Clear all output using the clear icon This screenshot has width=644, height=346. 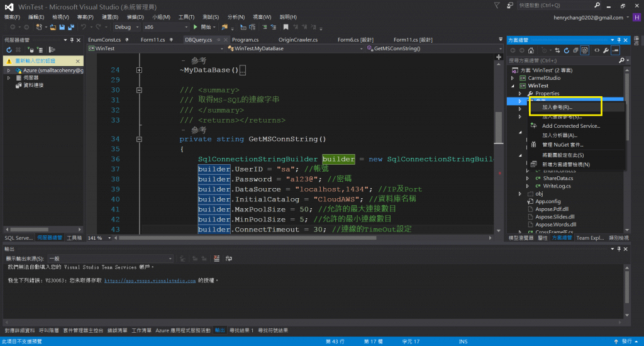[x=216, y=259]
